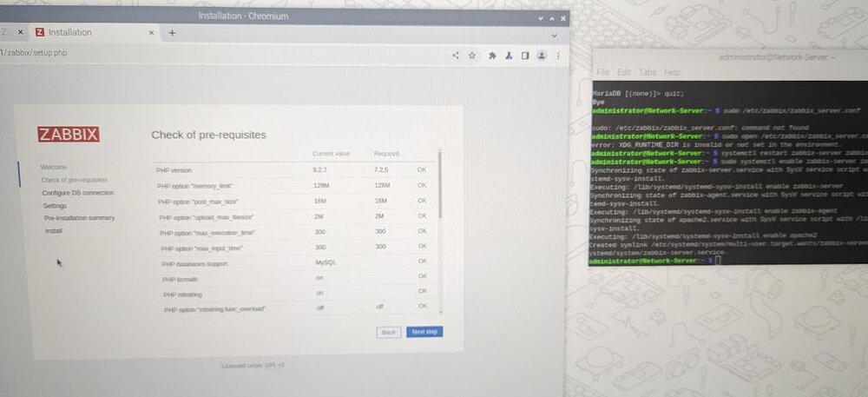Click "MariaDB [(none)]> quit;" line in terminal
The image size is (868, 397).
[x=638, y=94]
